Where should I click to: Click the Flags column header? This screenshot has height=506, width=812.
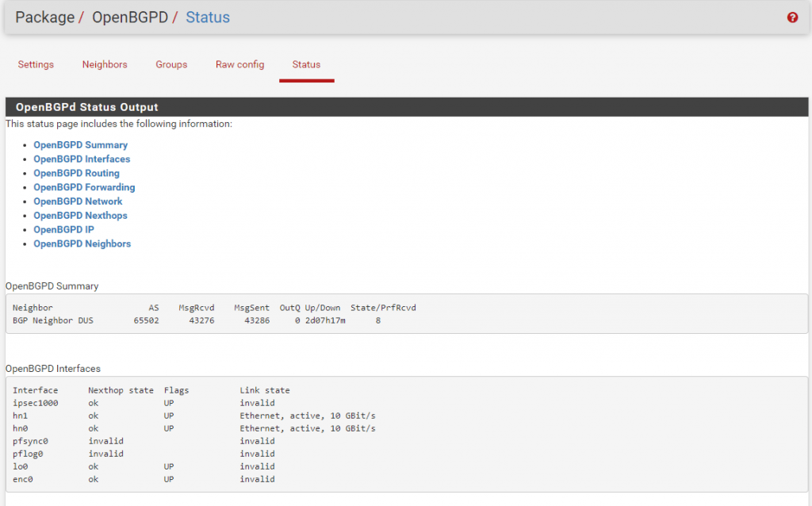pos(177,390)
